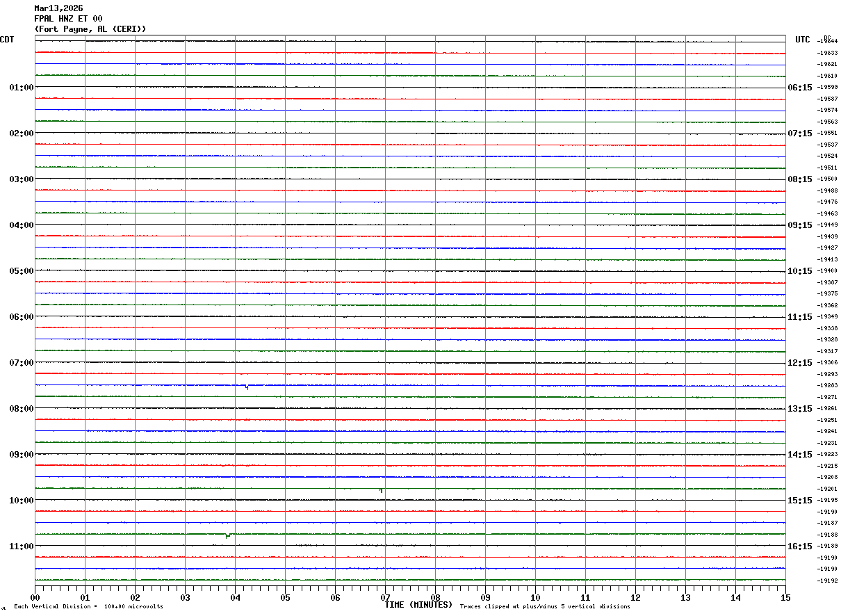Click the green spike just before minute 7
Viewport: 841px width, 616px height.
[381, 491]
